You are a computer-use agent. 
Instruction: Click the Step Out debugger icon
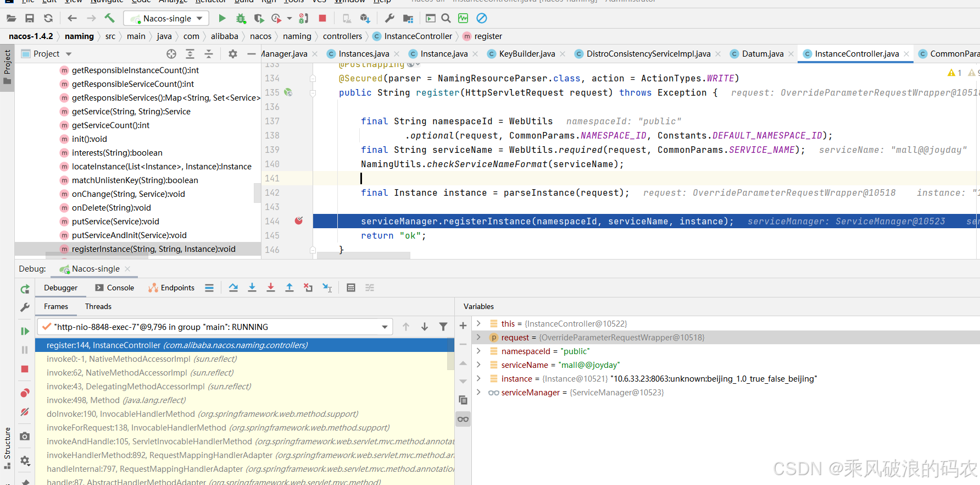pos(289,288)
